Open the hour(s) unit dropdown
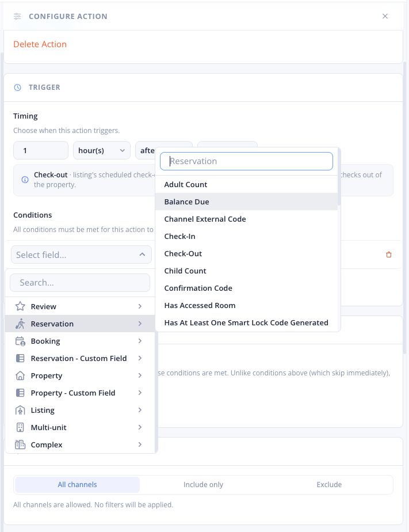This screenshot has height=532, width=409. [x=102, y=150]
